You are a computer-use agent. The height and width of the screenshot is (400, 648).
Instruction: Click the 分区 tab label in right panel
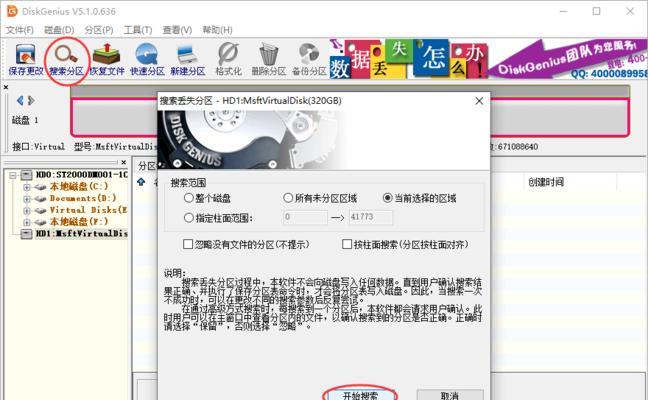[147, 166]
